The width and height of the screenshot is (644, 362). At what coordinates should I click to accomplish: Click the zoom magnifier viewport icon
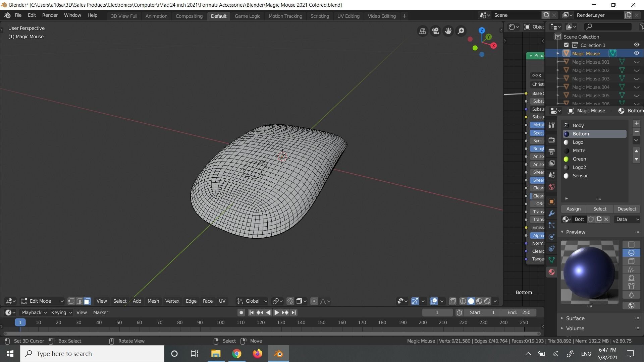click(461, 31)
